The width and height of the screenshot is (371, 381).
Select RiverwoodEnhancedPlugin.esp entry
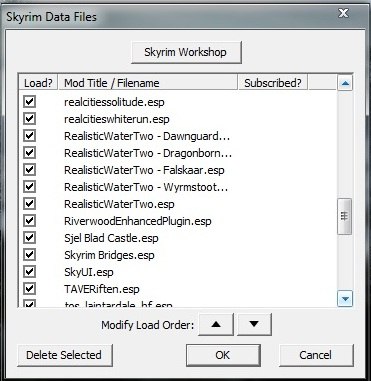click(x=138, y=221)
